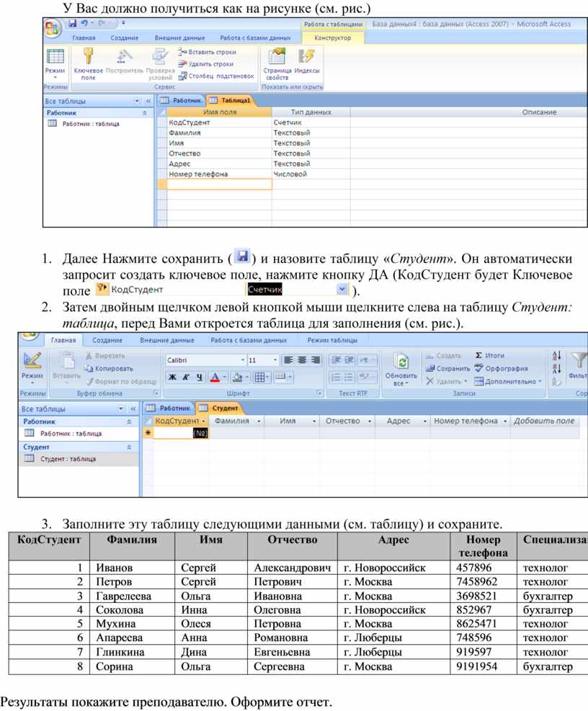Switch to the Таблица1 document tab
The height and width of the screenshot is (711, 588).
[231, 100]
